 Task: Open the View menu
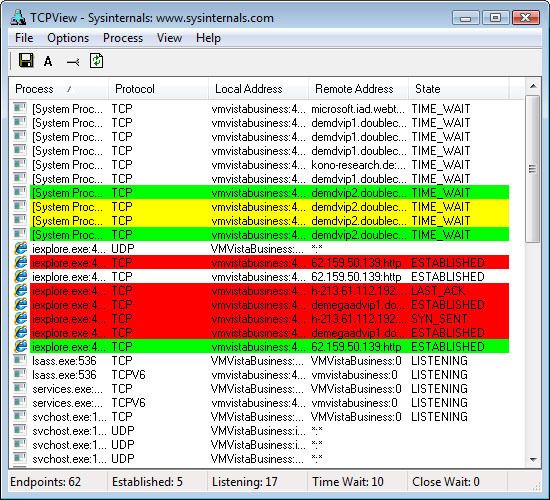pos(169,38)
